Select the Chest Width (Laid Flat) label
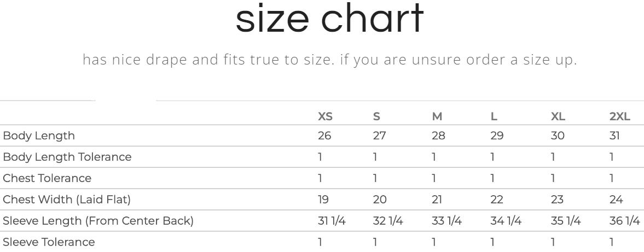This screenshot has width=644, height=252. (x=67, y=200)
